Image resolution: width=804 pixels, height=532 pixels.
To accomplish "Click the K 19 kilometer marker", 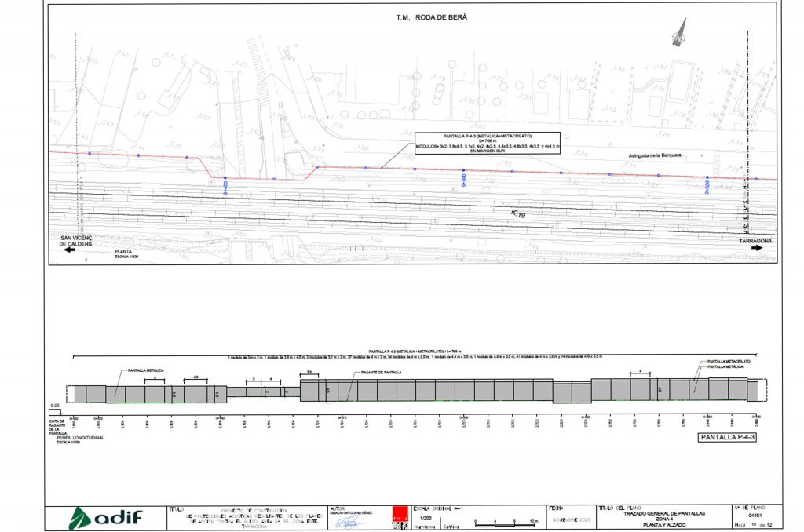I will (x=518, y=213).
